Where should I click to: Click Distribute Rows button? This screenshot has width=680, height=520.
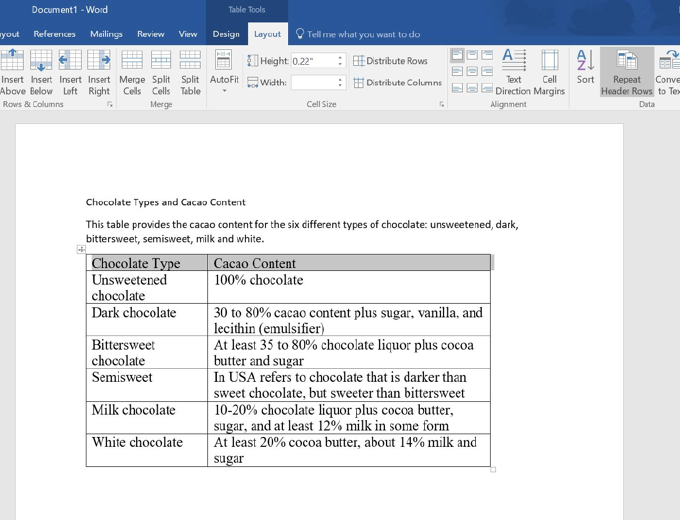[390, 61]
